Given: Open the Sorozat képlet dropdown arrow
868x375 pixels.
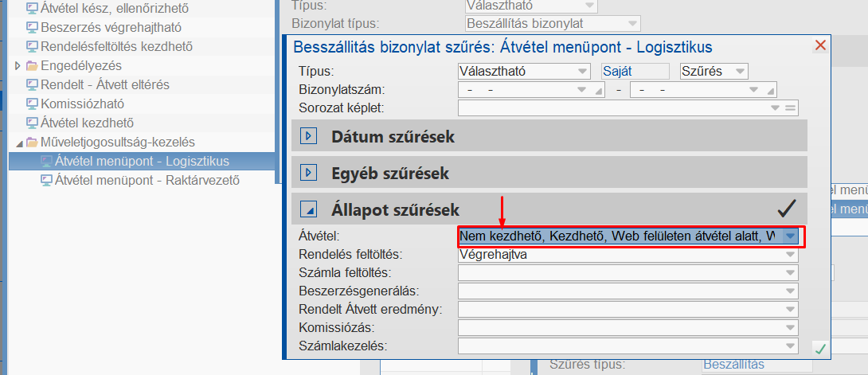Looking at the screenshot, I should pos(775,107).
